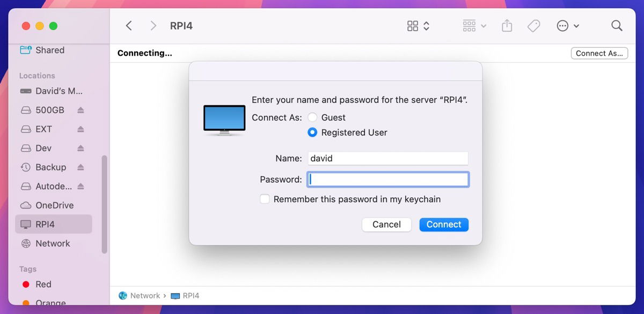This screenshot has height=314, width=644.
Task: Eject the 500GB drive
Action: pos(80,110)
